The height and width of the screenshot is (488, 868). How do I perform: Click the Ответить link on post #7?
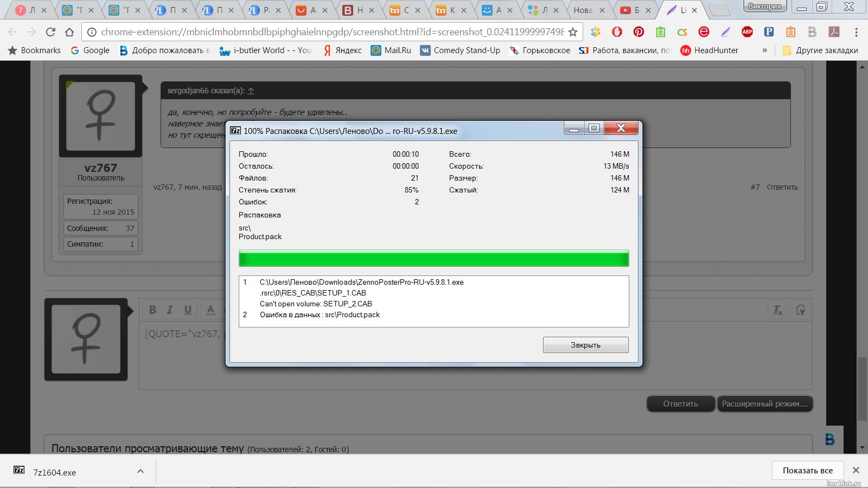click(782, 187)
